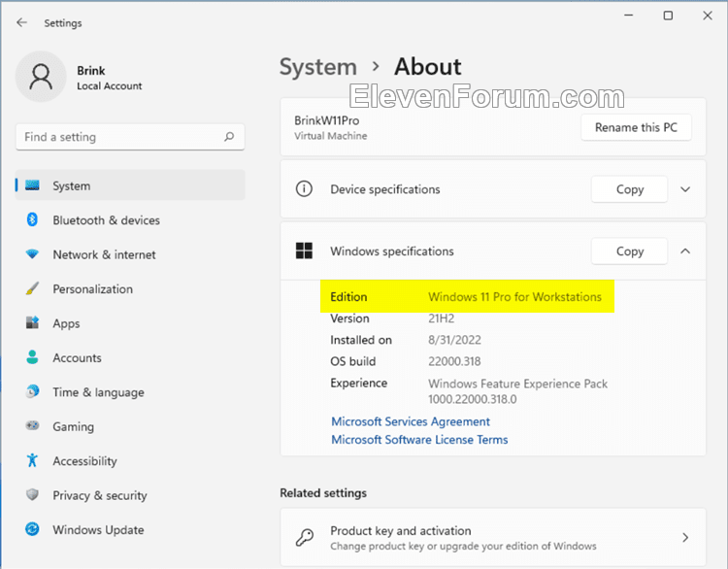Viewport: 728px width, 569px height.
Task: Click the Installed on label
Action: coord(361,340)
